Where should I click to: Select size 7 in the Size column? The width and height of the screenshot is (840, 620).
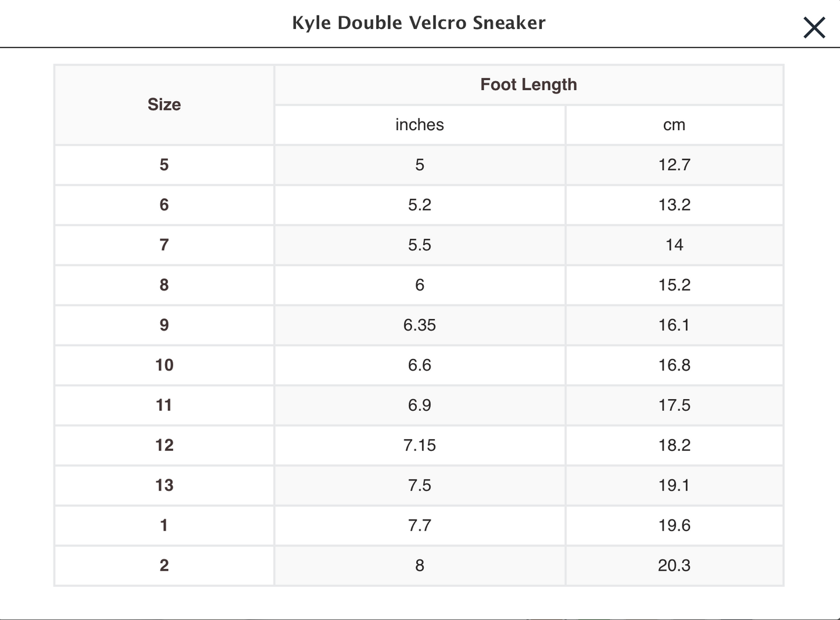[x=164, y=245]
